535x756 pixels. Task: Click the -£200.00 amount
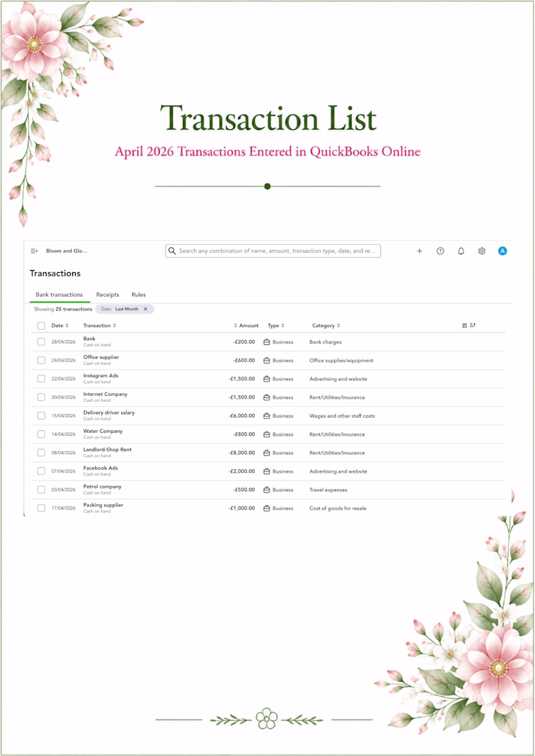[x=244, y=342]
